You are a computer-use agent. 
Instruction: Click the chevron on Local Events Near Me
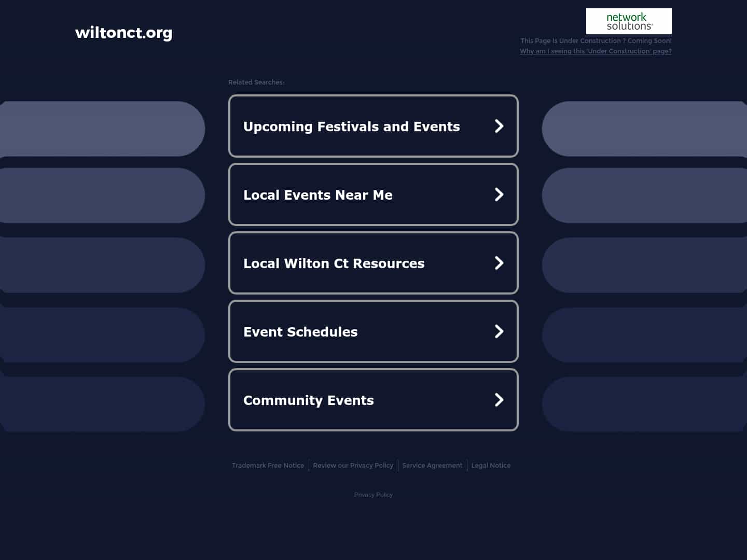499,194
